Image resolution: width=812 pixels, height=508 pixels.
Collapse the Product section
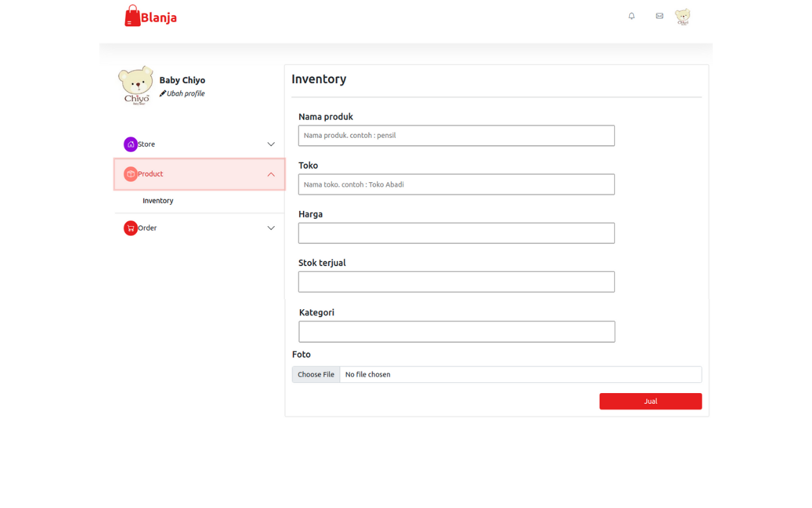tap(271, 173)
